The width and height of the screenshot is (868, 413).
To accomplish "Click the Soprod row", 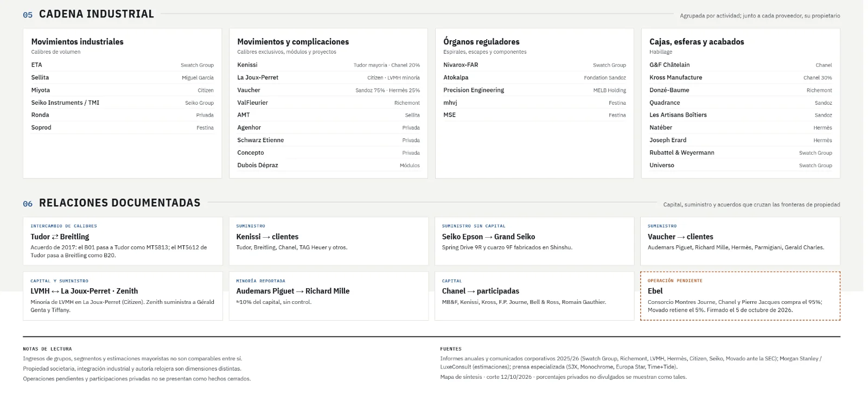I will click(x=122, y=128).
